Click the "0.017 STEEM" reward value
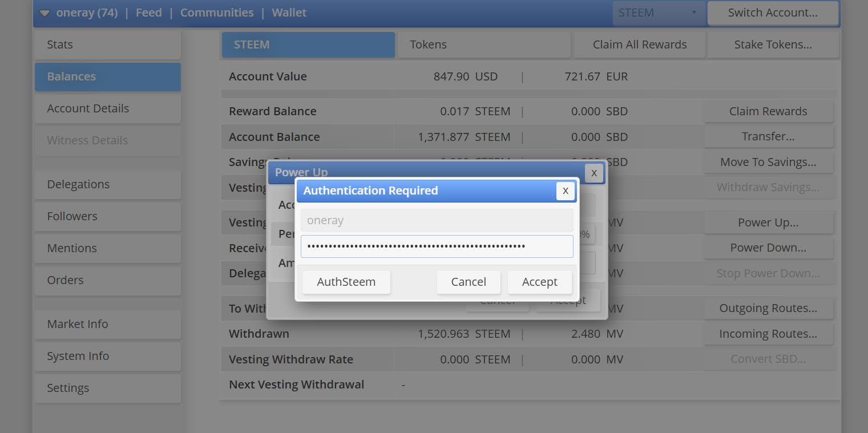The width and height of the screenshot is (868, 433). 475,111
